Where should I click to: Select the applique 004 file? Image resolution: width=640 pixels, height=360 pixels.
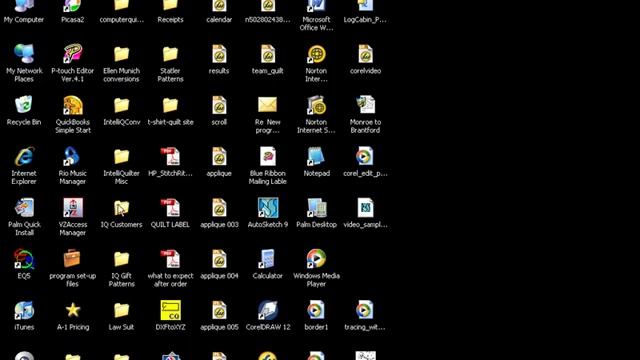coord(219,259)
